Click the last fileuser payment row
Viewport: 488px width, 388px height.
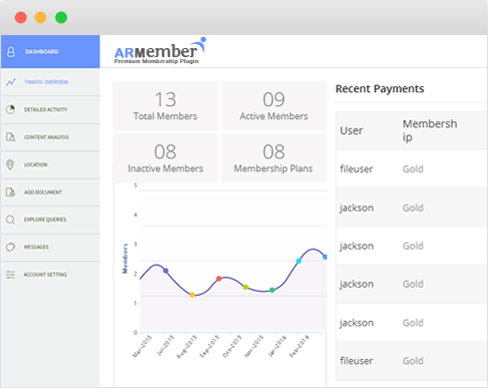(411, 360)
